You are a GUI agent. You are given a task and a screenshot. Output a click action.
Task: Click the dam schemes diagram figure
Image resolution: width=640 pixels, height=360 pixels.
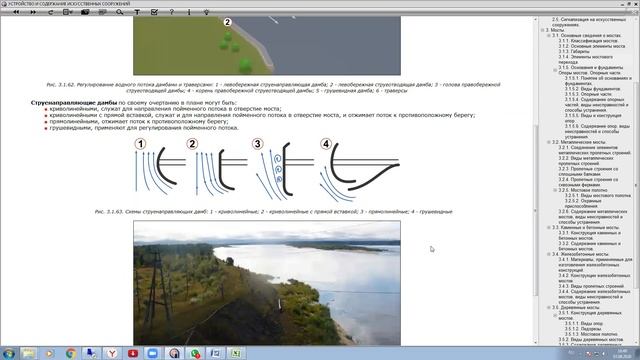(267, 171)
